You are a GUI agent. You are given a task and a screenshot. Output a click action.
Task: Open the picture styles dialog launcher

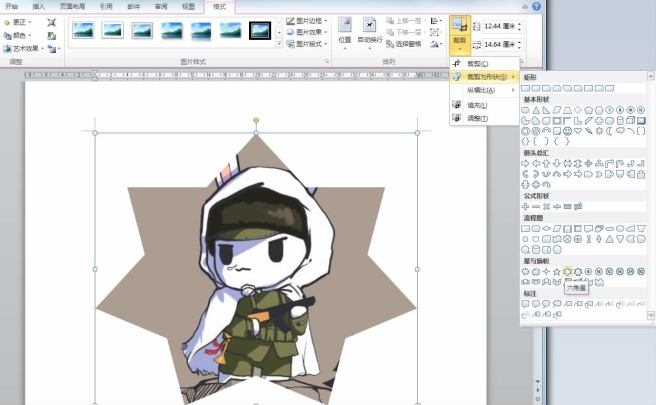[x=327, y=62]
